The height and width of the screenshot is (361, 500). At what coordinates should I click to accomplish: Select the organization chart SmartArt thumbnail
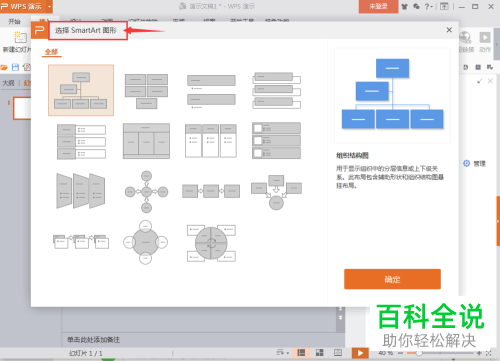click(x=81, y=90)
